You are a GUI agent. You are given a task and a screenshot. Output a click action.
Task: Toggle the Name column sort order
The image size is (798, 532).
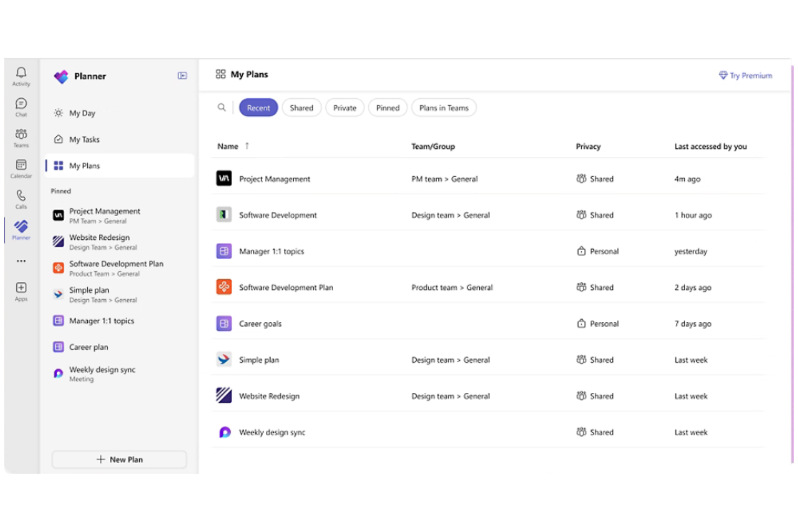click(x=247, y=146)
